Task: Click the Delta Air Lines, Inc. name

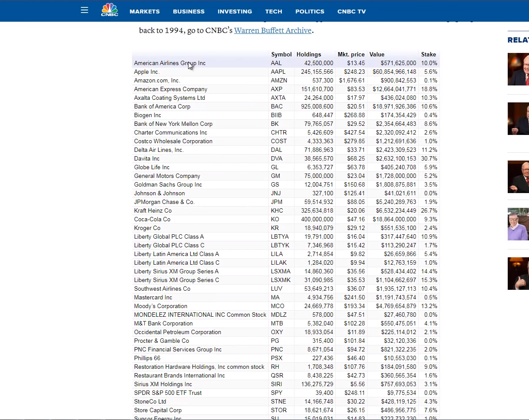Action: [x=159, y=150]
